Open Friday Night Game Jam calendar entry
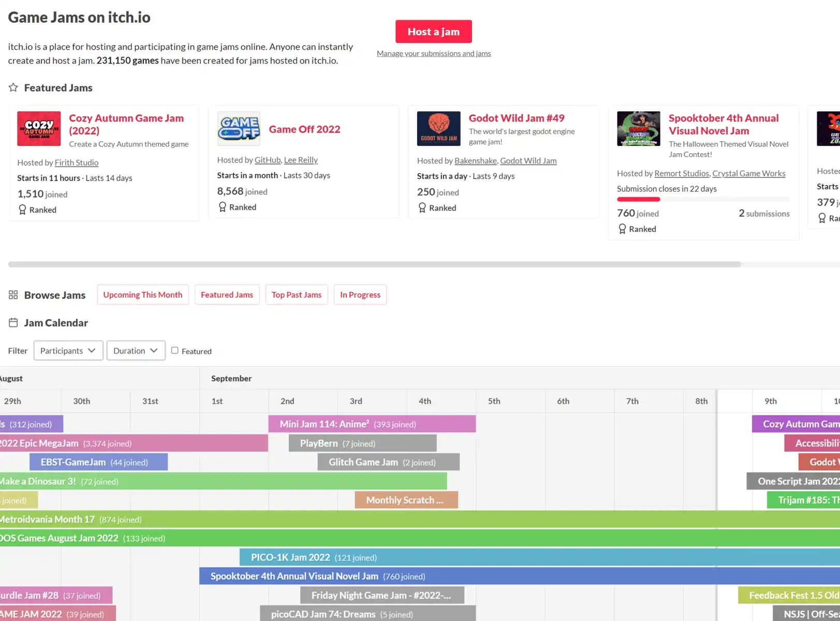The width and height of the screenshot is (840, 621). coord(382,595)
